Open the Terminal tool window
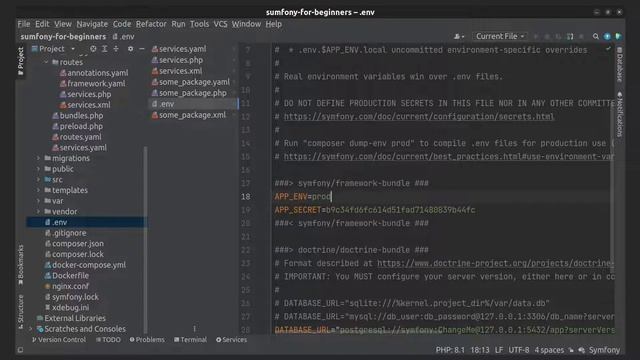This screenshot has height=360, width=640. (190, 340)
